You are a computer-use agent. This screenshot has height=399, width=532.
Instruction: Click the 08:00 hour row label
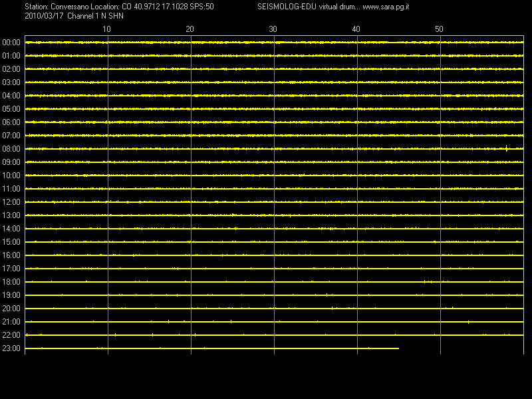click(11, 149)
